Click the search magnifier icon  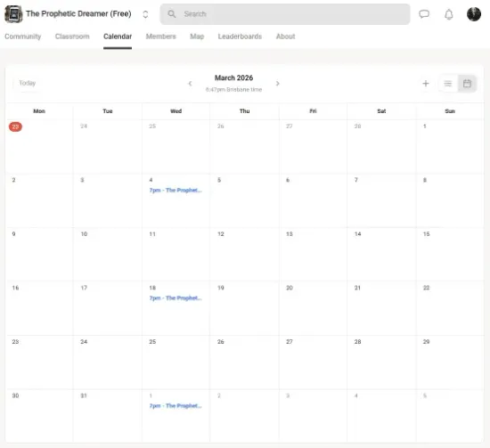pyautogui.click(x=172, y=14)
